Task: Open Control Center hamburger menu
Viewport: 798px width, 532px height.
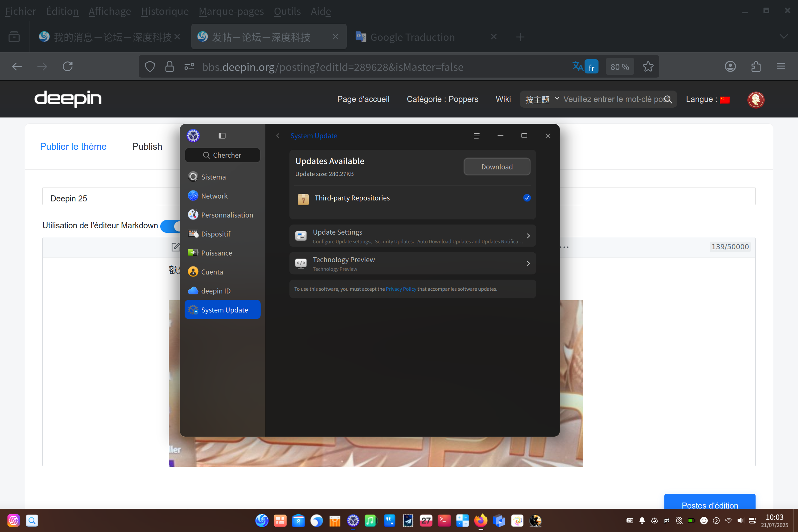Action: click(x=477, y=136)
